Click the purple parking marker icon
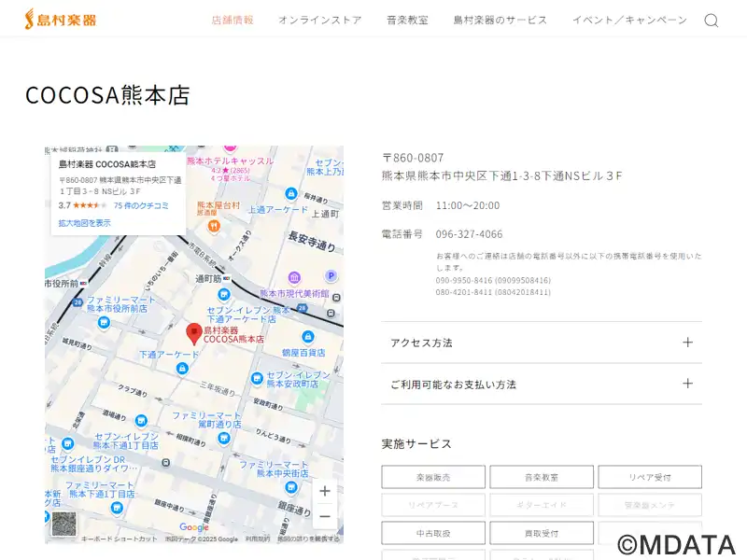The height and width of the screenshot is (560, 747). point(331,275)
